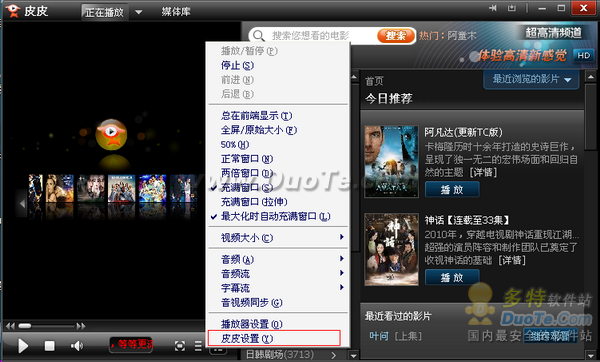Click the stop button in the control bar

pos(50,346)
